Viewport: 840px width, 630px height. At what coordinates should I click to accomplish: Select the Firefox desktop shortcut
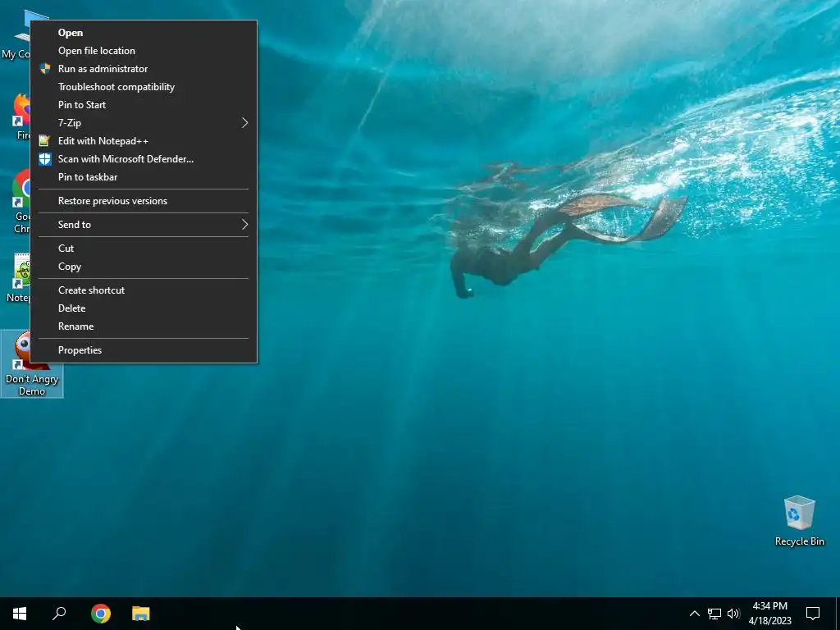21,116
